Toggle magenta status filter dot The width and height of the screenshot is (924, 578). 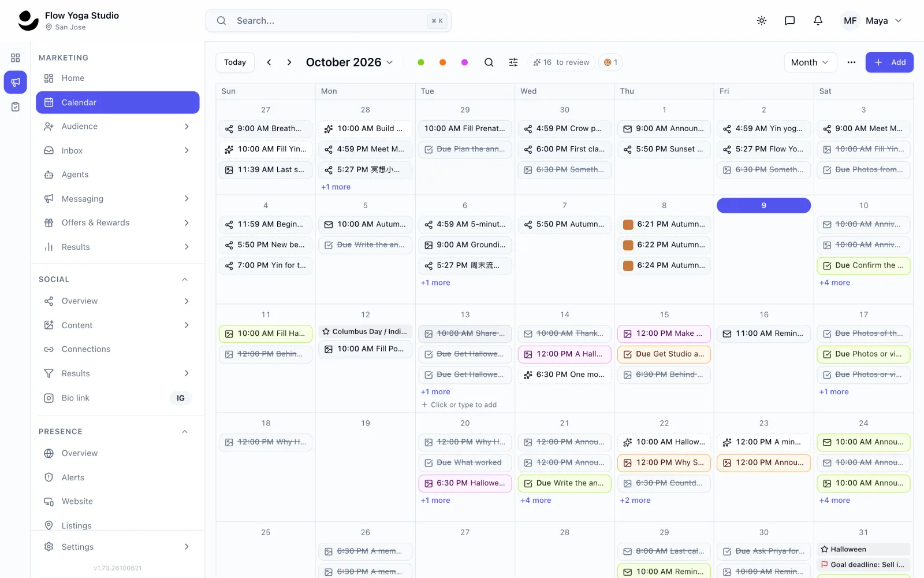[x=465, y=62]
